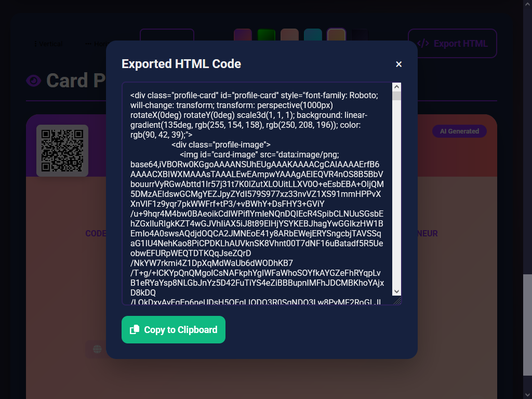The image size is (532, 399).
Task: Click the AI Generated badge
Action: 459,131
